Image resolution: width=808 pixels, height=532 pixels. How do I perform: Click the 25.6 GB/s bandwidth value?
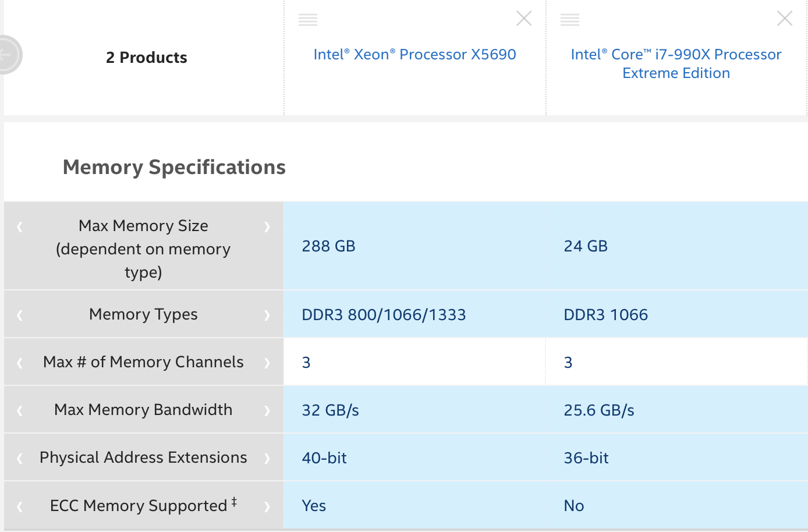599,410
